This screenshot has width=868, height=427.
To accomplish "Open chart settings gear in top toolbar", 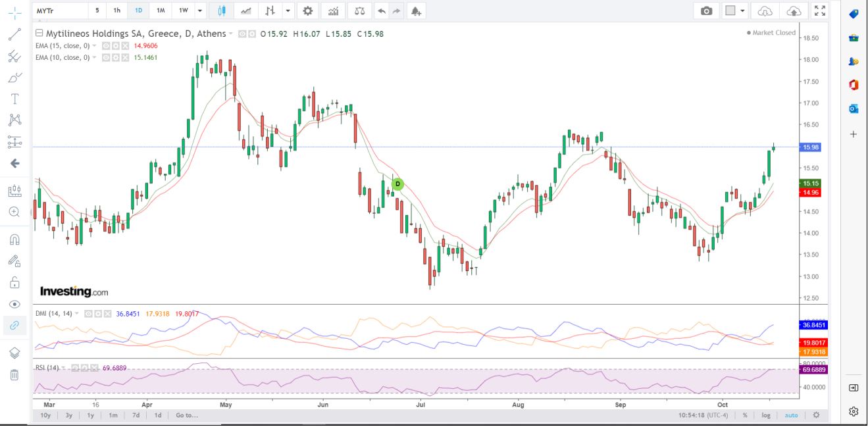I will (x=307, y=11).
